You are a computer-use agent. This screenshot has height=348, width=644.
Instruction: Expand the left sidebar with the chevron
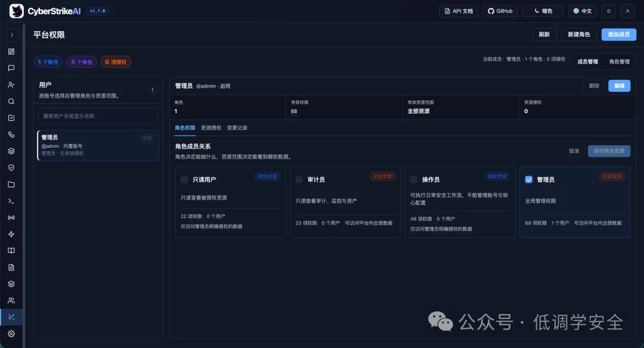click(x=12, y=35)
